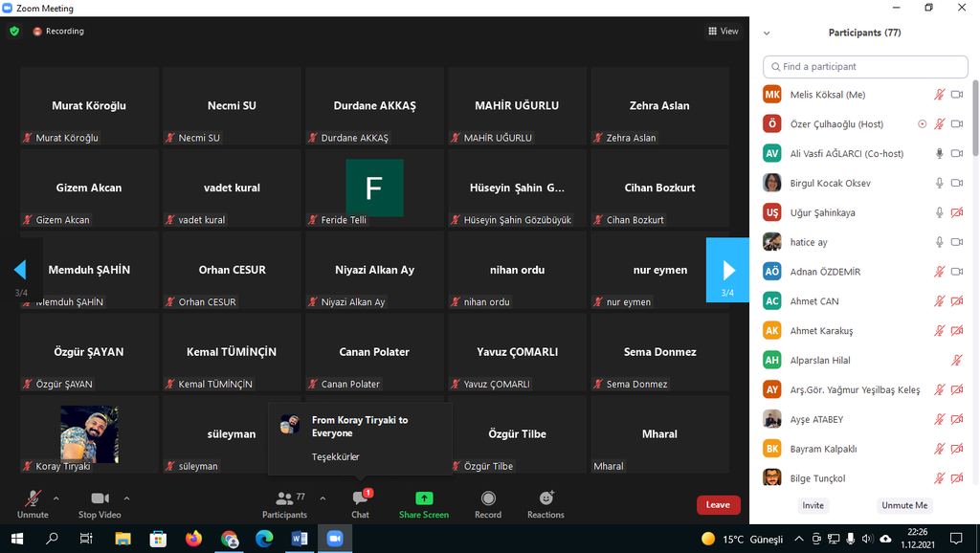980x553 pixels.
Task: Open Reactions menu
Action: (546, 504)
